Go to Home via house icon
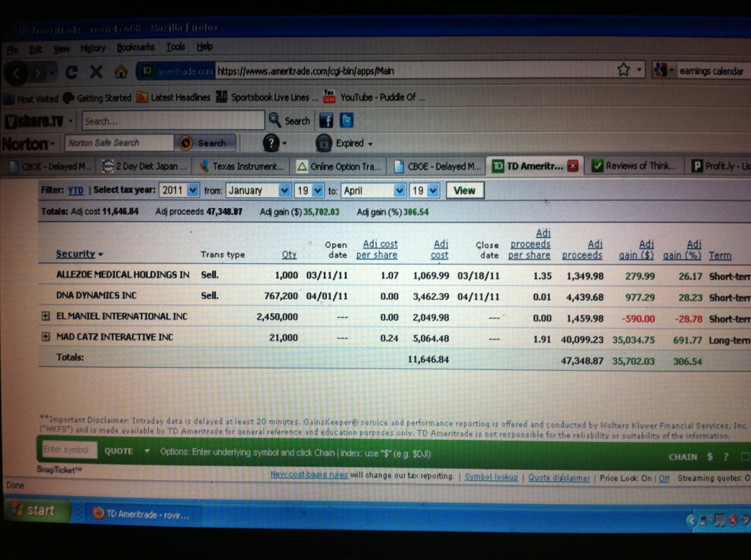 (121, 72)
